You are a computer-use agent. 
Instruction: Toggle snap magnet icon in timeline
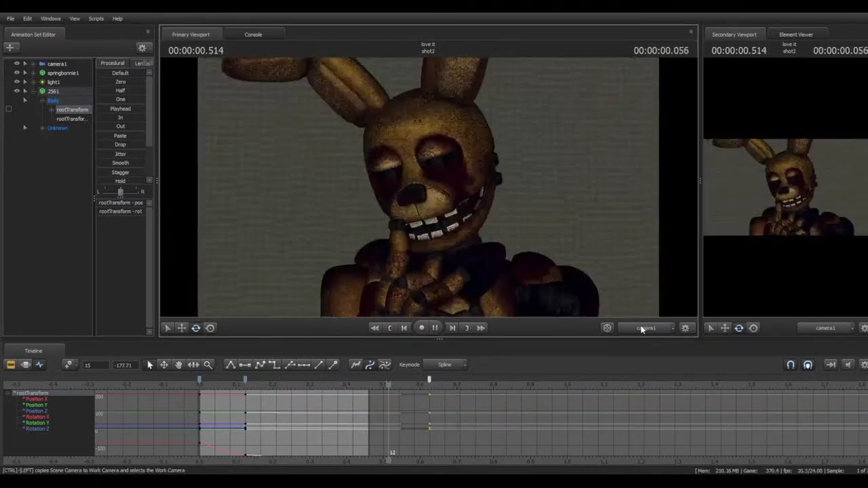pyautogui.click(x=791, y=365)
